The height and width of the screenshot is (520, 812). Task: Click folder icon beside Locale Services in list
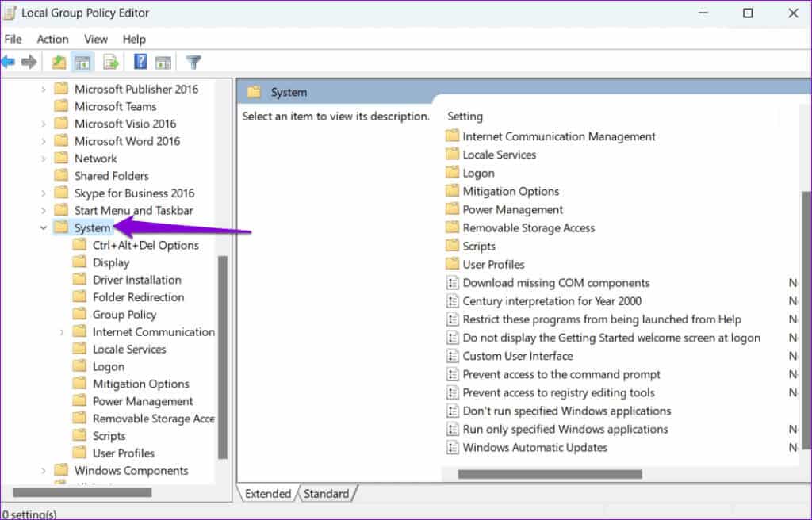tap(452, 155)
